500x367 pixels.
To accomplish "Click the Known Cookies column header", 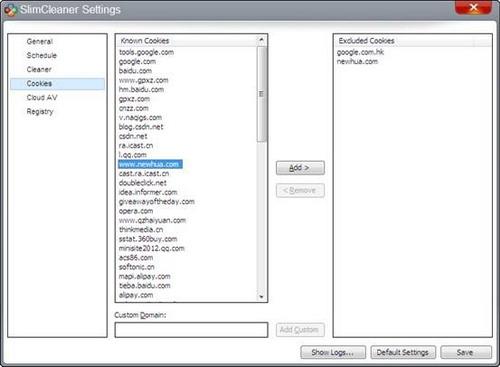I will 187,41.
